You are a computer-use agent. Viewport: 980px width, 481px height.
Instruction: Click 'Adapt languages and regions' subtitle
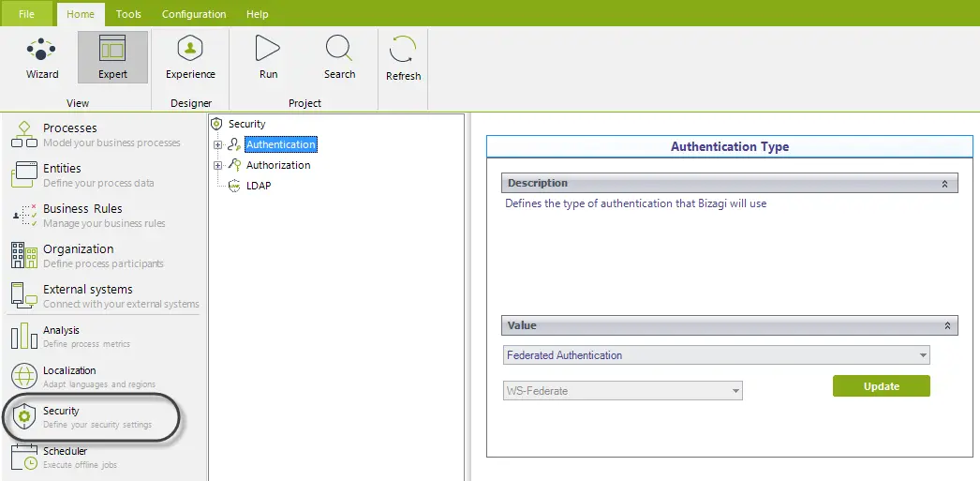(x=99, y=384)
